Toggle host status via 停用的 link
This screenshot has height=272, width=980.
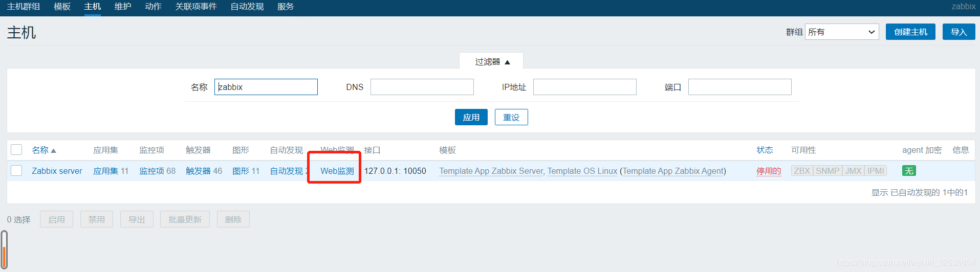(x=769, y=171)
